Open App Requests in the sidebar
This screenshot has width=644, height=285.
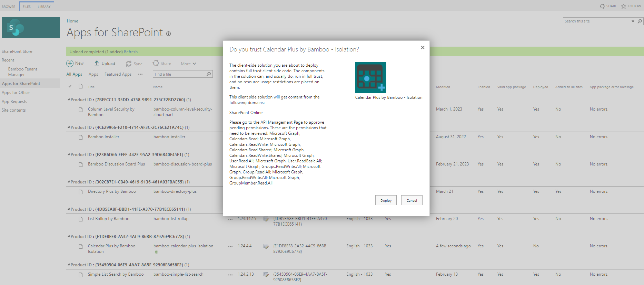point(14,102)
